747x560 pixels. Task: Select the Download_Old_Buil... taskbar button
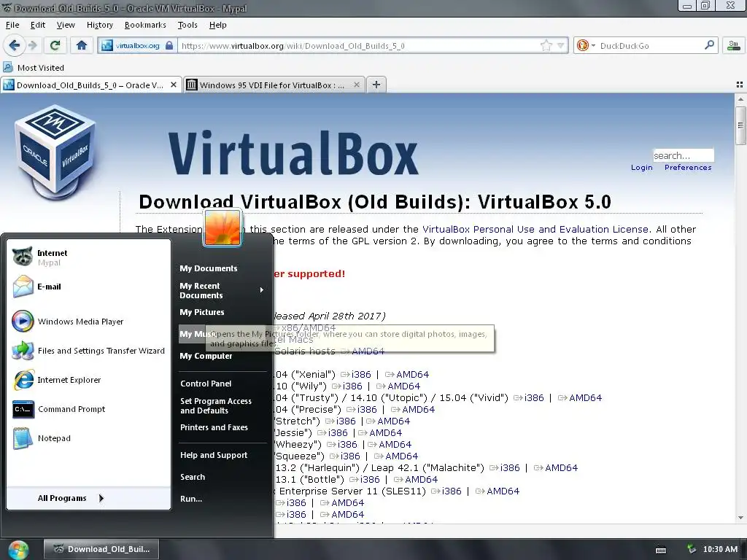point(101,549)
